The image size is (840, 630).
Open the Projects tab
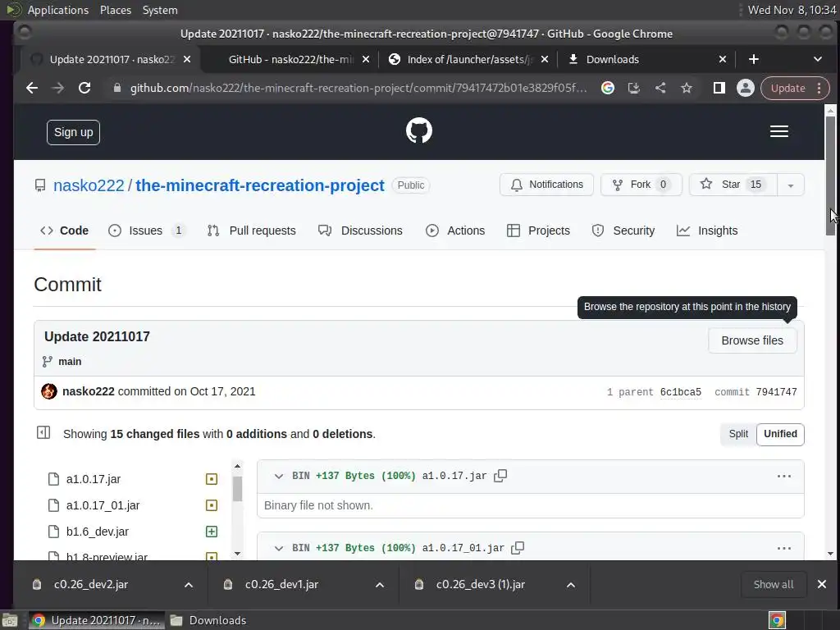(x=538, y=231)
